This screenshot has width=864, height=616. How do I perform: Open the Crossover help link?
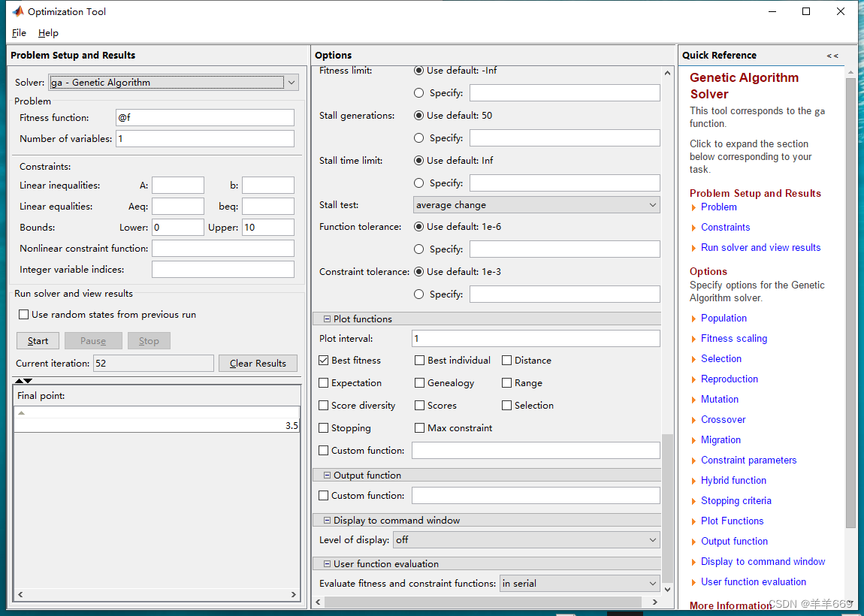723,420
